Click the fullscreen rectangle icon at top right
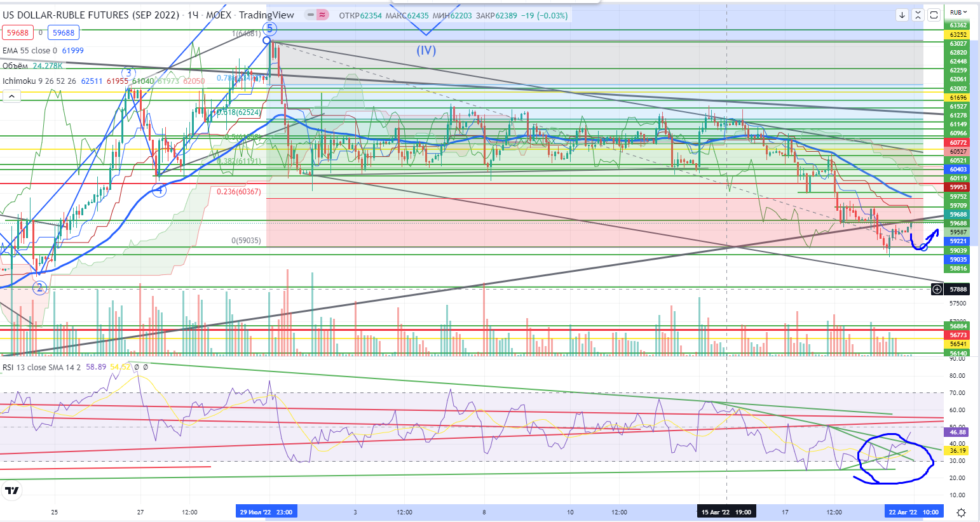The width and height of the screenshot is (980, 522). [934, 15]
